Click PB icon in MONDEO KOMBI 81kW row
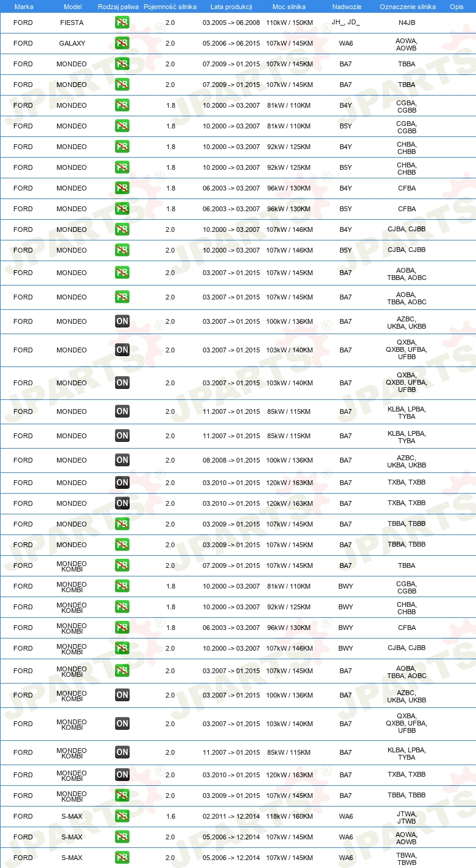476x868 pixels. [x=122, y=586]
